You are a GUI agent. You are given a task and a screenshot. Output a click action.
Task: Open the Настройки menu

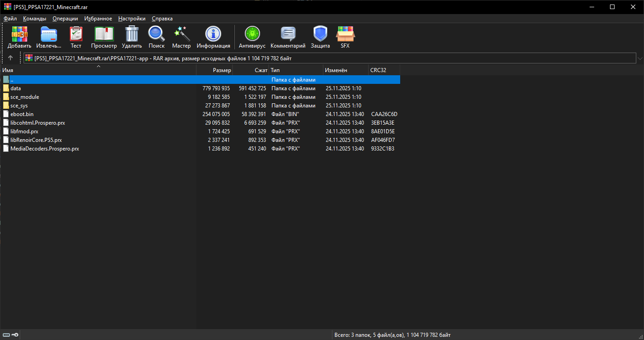[132, 19]
